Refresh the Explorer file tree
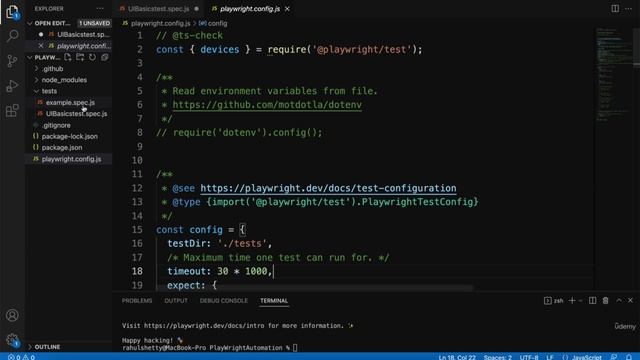 93,57
